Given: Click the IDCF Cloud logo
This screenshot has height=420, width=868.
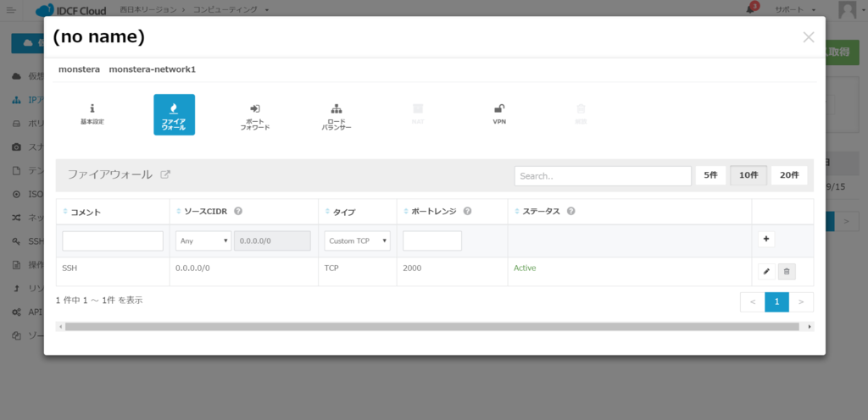Looking at the screenshot, I should (71, 10).
